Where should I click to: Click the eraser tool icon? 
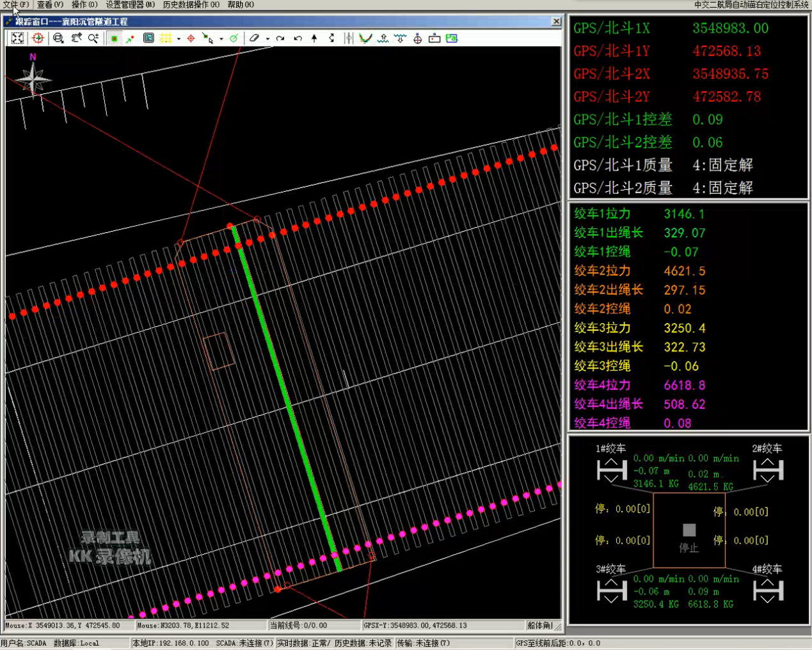click(254, 38)
